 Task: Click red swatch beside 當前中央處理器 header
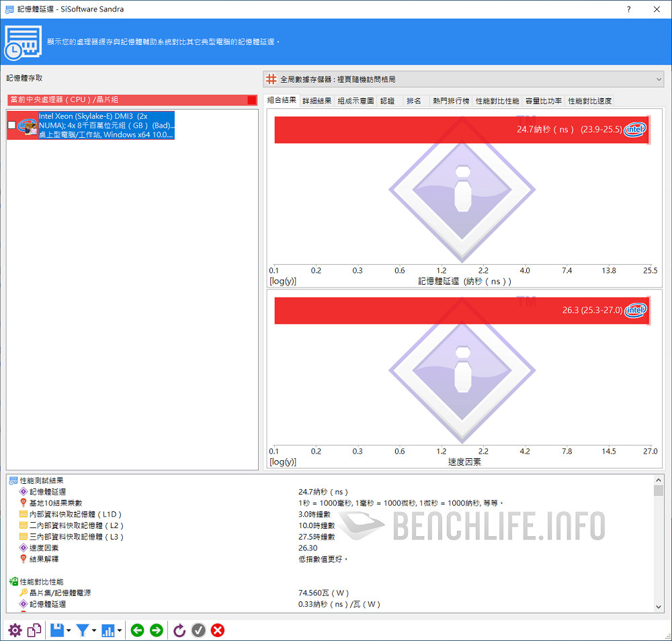coord(251,100)
